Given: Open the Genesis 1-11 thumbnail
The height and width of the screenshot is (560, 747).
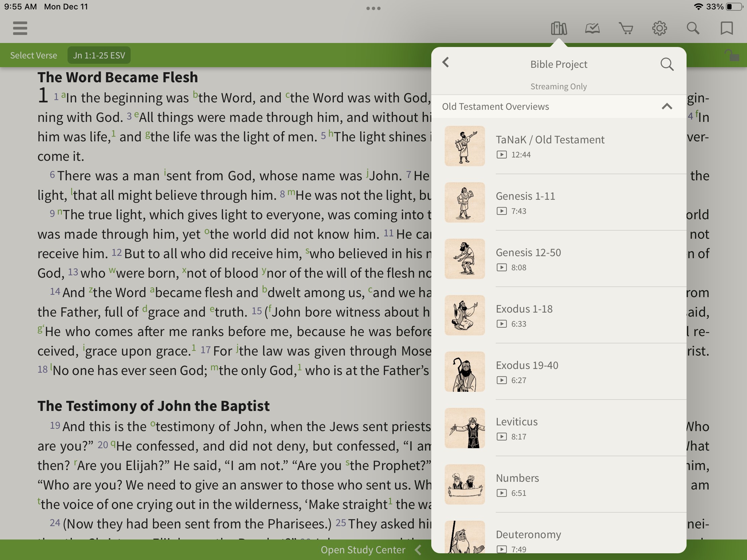Looking at the screenshot, I should [x=465, y=202].
